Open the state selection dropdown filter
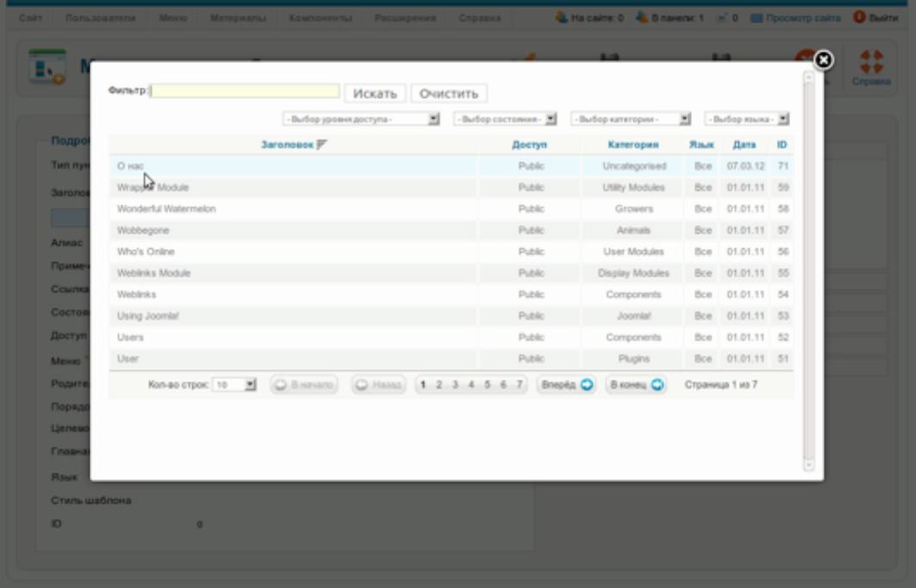This screenshot has height=588, width=916. [505, 119]
